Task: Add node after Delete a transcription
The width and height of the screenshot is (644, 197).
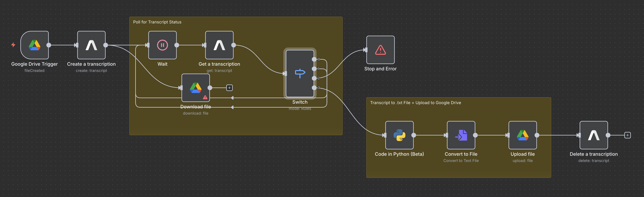Action: (627, 135)
